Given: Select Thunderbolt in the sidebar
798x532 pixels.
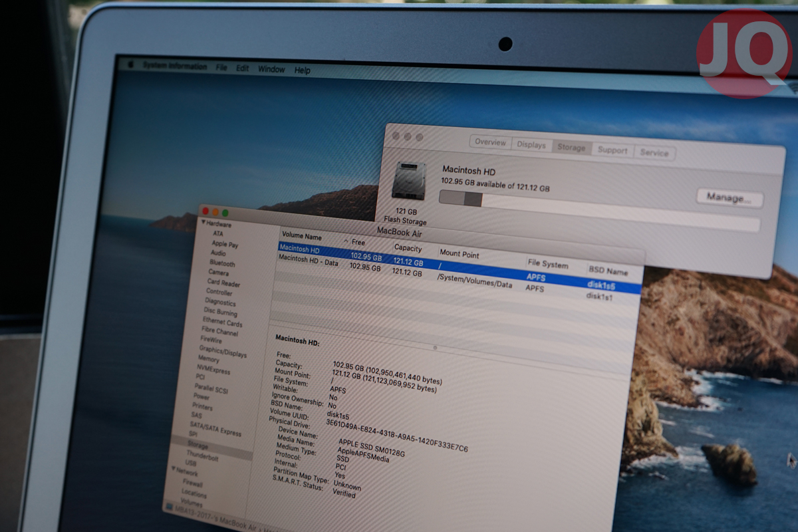Looking at the screenshot, I should click(x=202, y=457).
